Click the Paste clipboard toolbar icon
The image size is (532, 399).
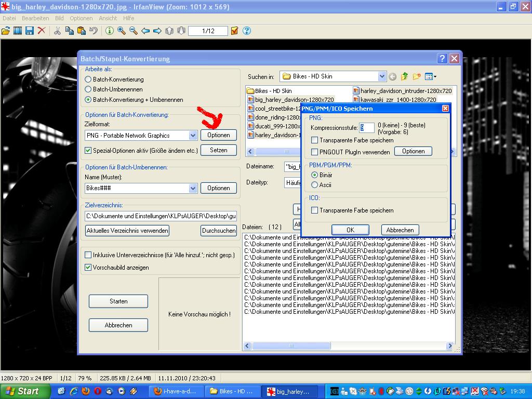pyautogui.click(x=82, y=31)
